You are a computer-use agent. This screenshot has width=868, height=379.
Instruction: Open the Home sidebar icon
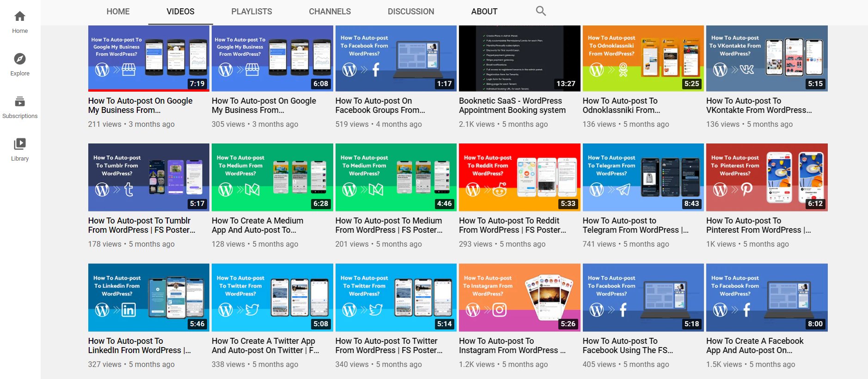pos(20,17)
